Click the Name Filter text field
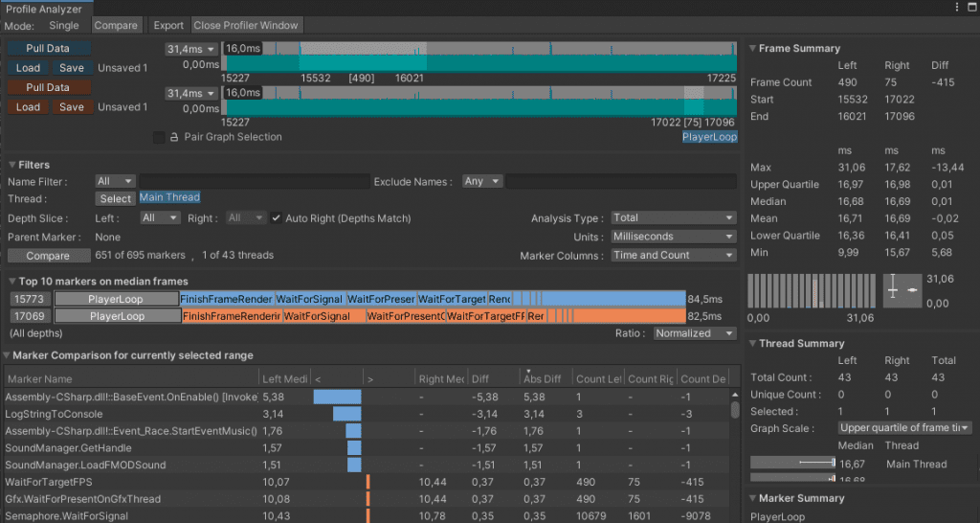 pos(255,181)
